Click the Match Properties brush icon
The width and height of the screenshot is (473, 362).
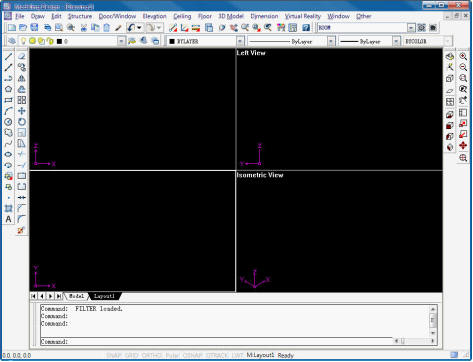click(118, 28)
